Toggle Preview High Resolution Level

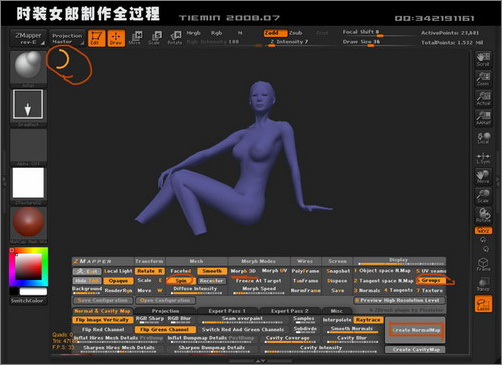[399, 300]
